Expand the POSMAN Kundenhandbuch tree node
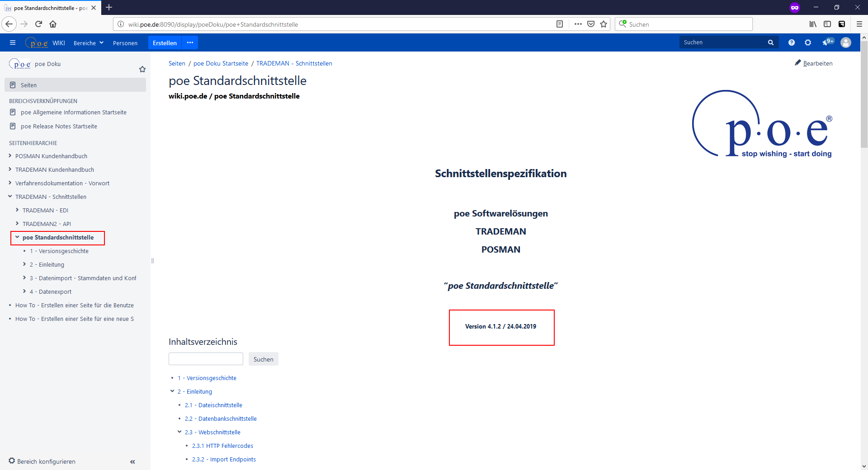 coord(10,156)
